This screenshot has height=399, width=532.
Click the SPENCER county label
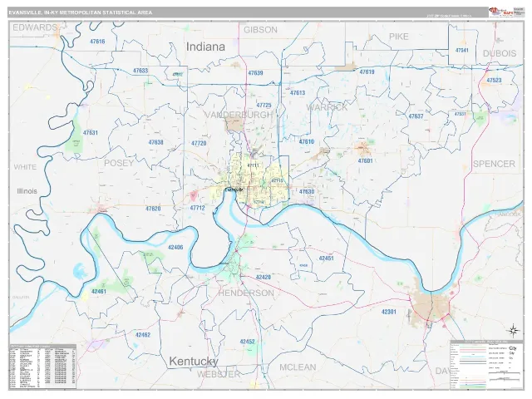click(494, 164)
